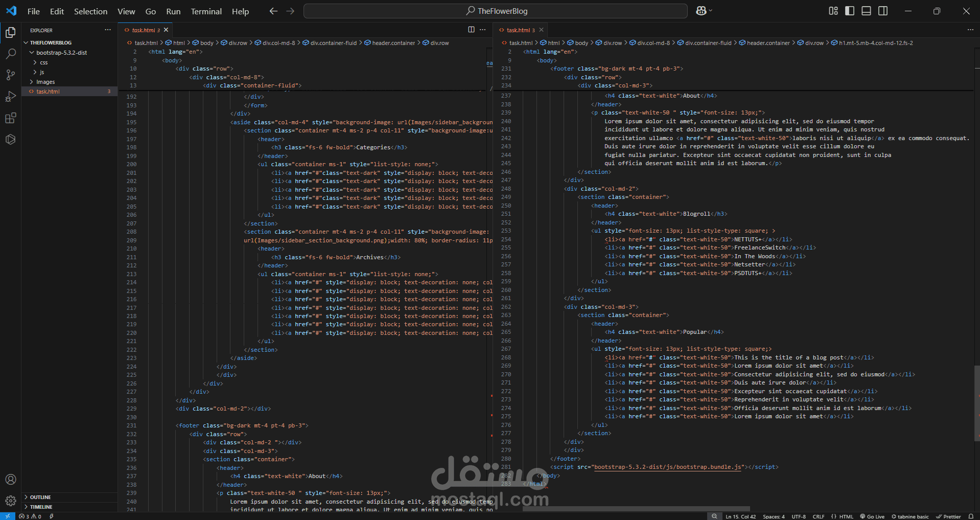Click tabnine basic in status bar

(x=910, y=516)
